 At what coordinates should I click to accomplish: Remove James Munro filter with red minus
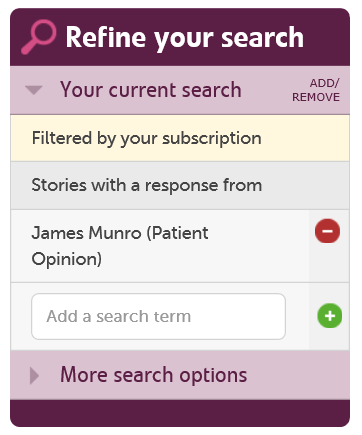[x=327, y=231]
